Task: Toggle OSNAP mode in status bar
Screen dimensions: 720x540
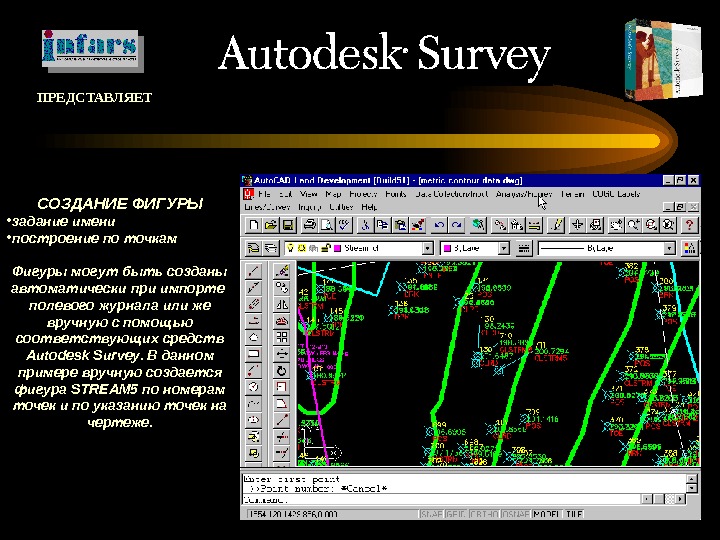Action: tap(516, 514)
